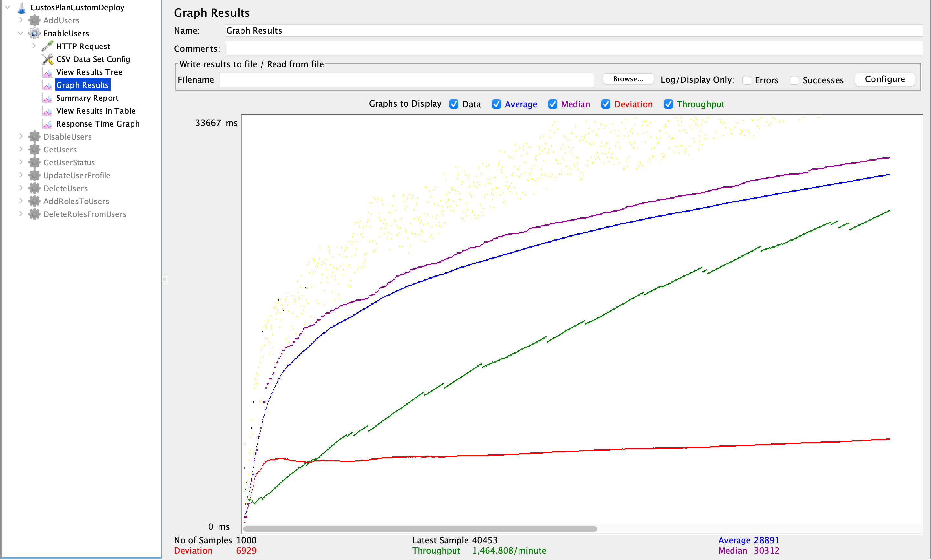Toggle the Throughput checkbox in Graphs to Display
Screen dimensions: 931x560
tap(668, 104)
